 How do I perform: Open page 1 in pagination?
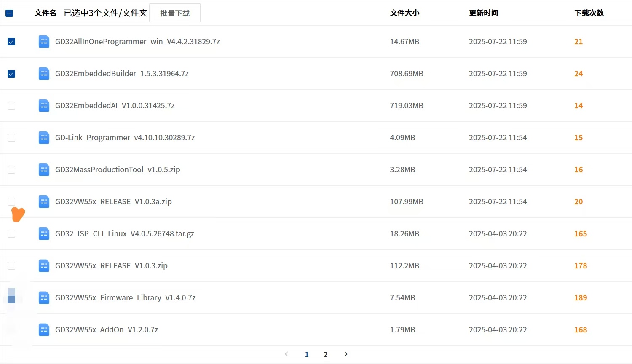[x=307, y=354]
